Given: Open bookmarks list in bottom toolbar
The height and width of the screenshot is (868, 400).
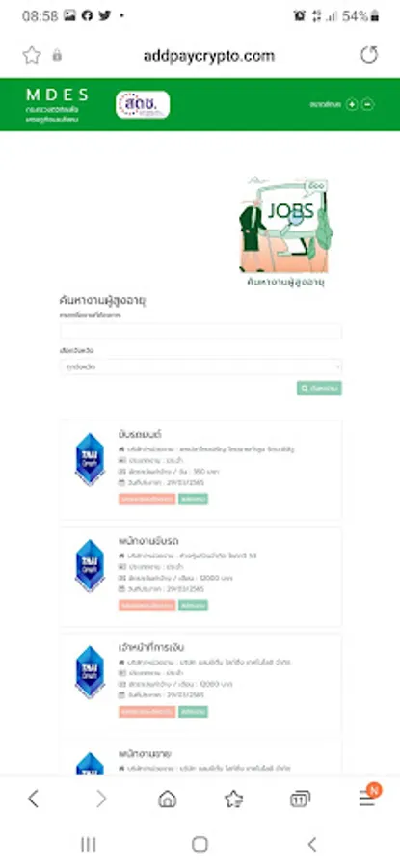Looking at the screenshot, I should (233, 799).
